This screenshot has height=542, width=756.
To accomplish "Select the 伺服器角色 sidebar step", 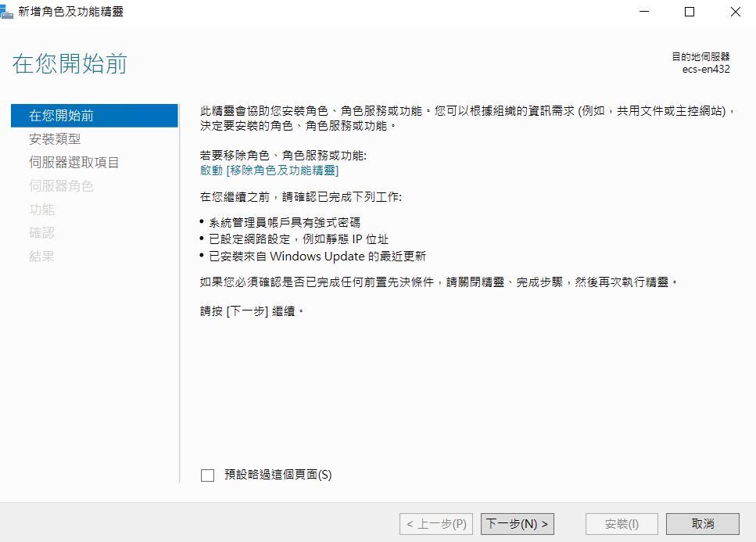I will [61, 186].
